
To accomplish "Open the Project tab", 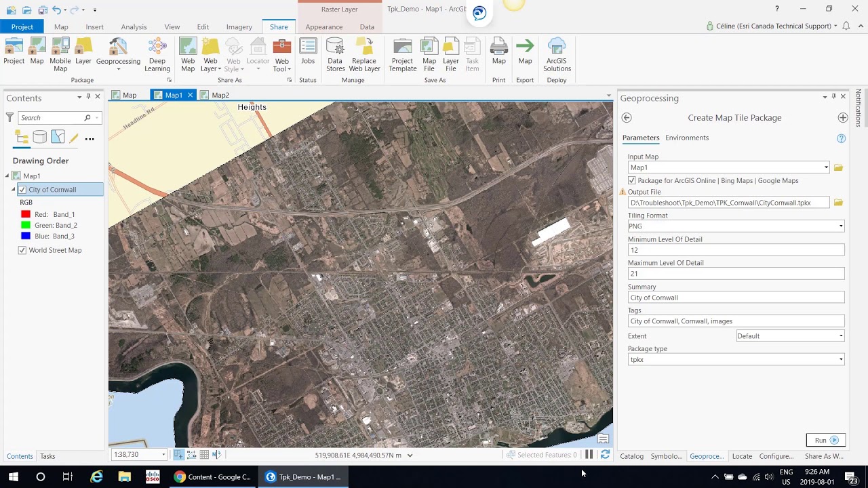I will pyautogui.click(x=22, y=26).
